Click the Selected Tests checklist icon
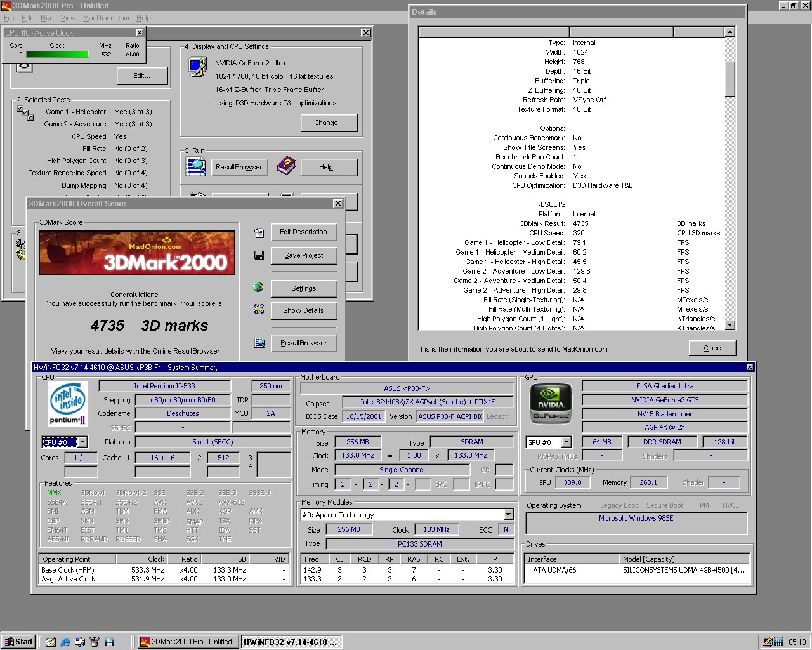Viewport: 812px width, 650px height. coord(25,113)
